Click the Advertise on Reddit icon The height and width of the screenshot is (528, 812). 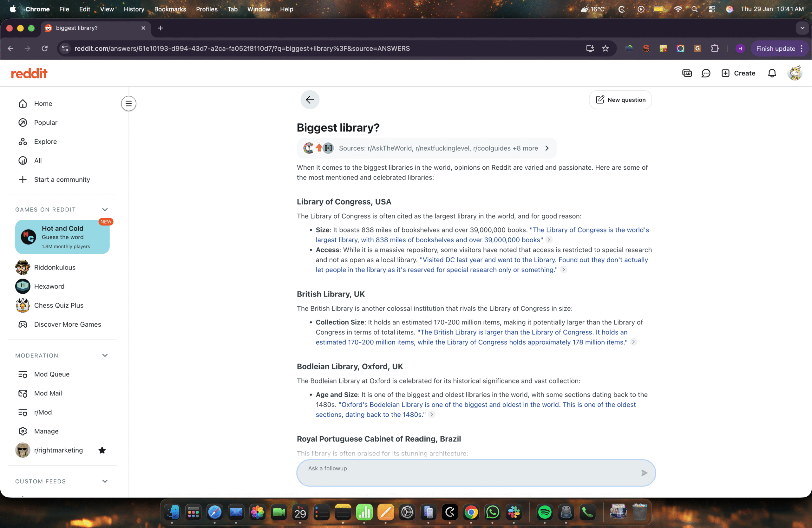click(687, 73)
